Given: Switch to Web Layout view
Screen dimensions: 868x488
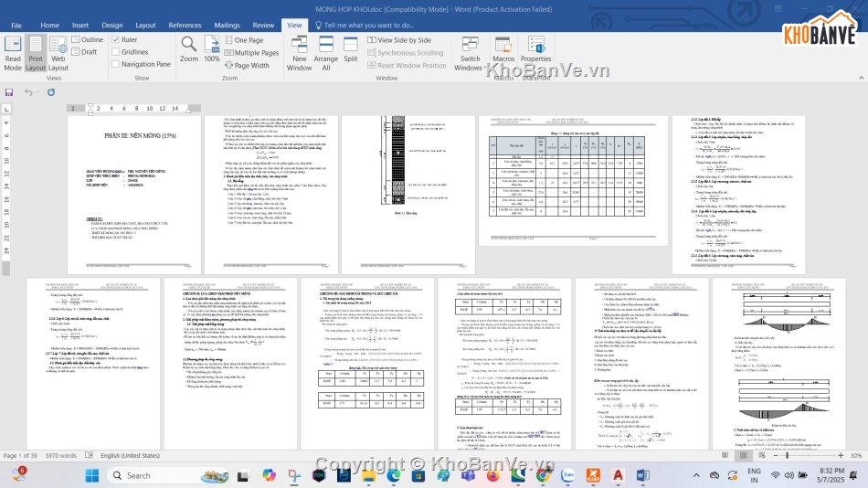Looking at the screenshot, I should coord(58,53).
